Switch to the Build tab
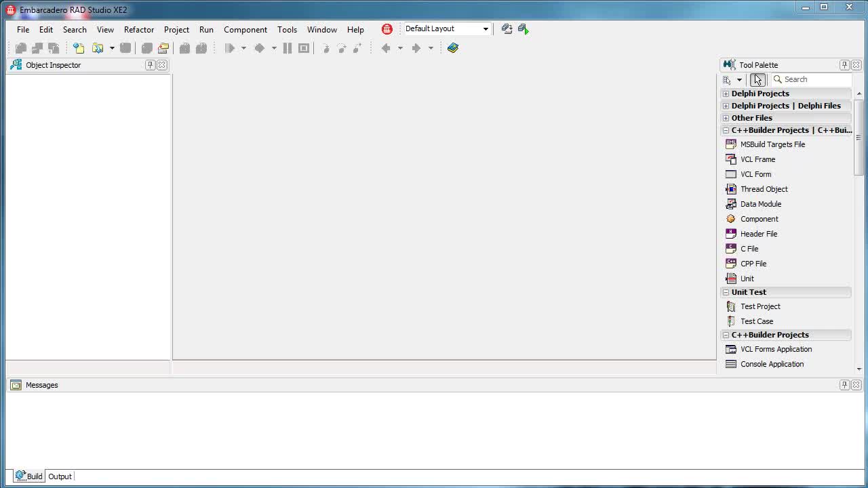This screenshot has width=868, height=488. point(28,476)
